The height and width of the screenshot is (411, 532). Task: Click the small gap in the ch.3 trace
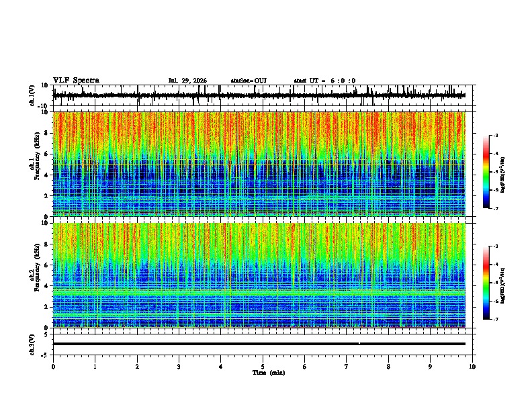[359, 344]
